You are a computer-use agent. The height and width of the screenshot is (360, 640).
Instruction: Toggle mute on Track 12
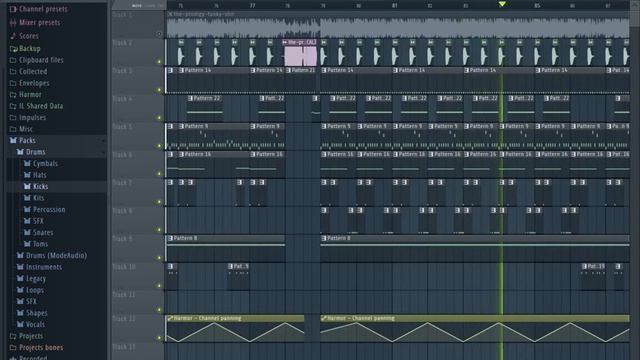[159, 338]
